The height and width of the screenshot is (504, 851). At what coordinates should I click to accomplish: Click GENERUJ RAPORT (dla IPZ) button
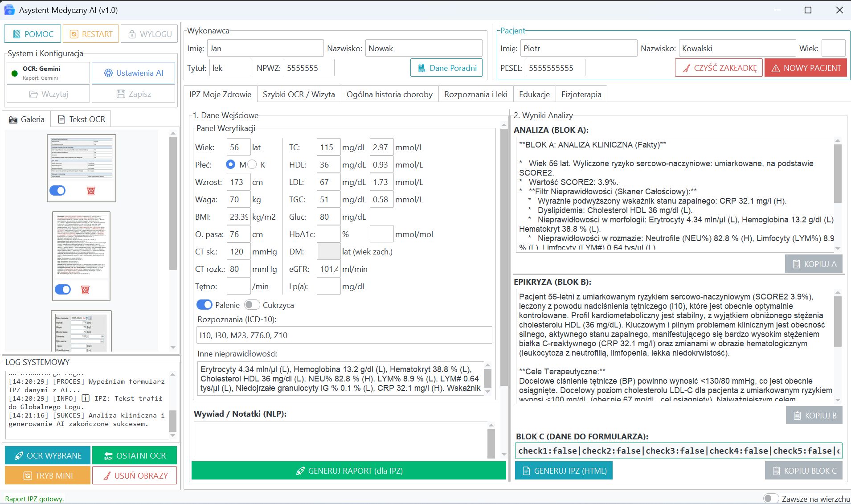[x=349, y=471]
